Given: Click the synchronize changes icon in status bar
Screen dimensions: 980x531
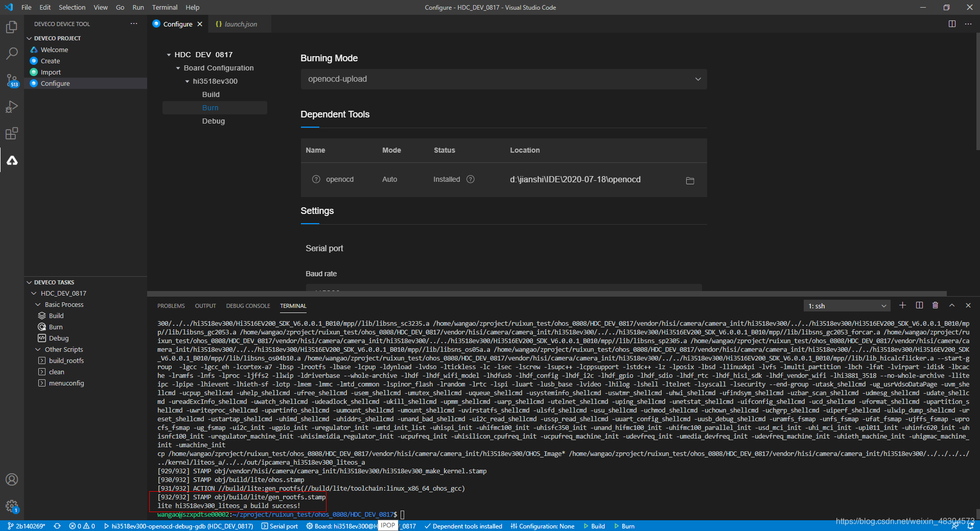Looking at the screenshot, I should (57, 526).
